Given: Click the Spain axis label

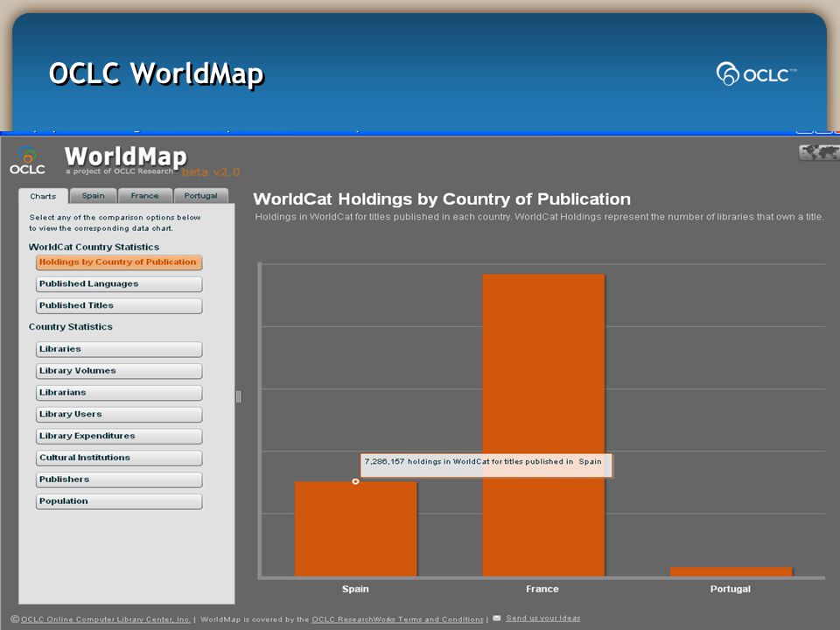Looking at the screenshot, I should [x=355, y=589].
